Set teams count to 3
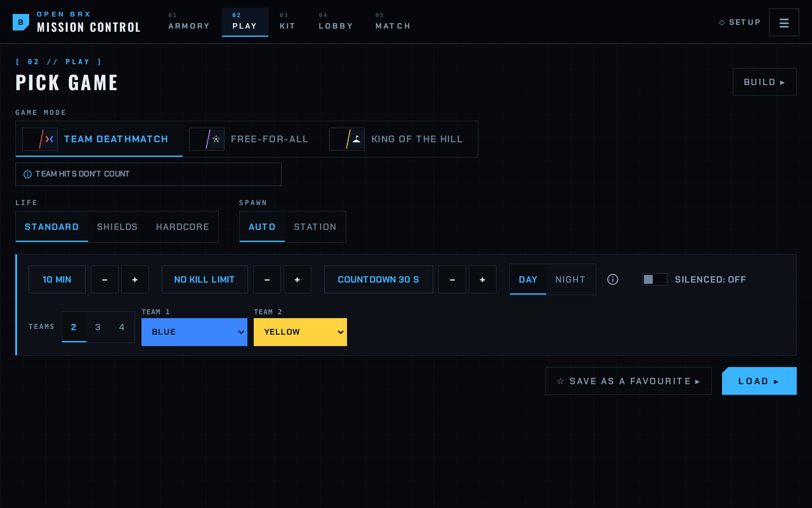 click(98, 327)
